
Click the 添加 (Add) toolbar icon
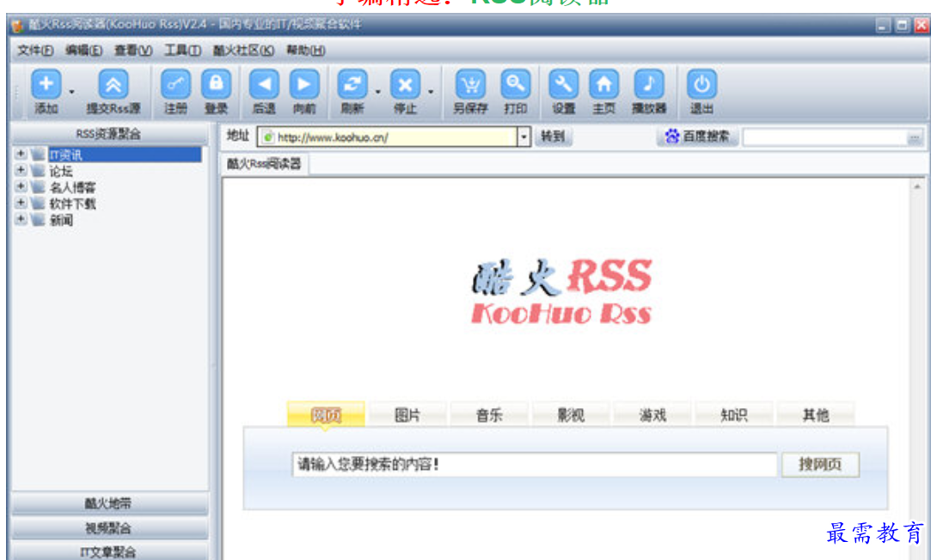46,84
